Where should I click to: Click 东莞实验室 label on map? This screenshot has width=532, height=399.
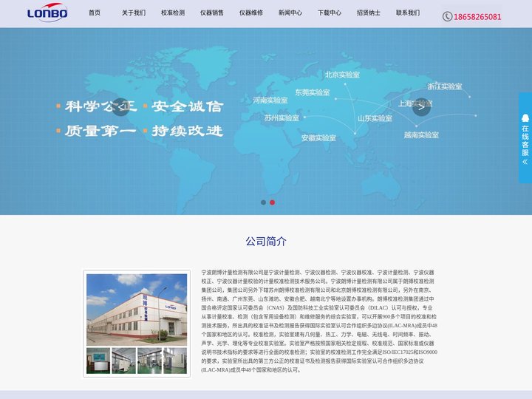point(313,92)
